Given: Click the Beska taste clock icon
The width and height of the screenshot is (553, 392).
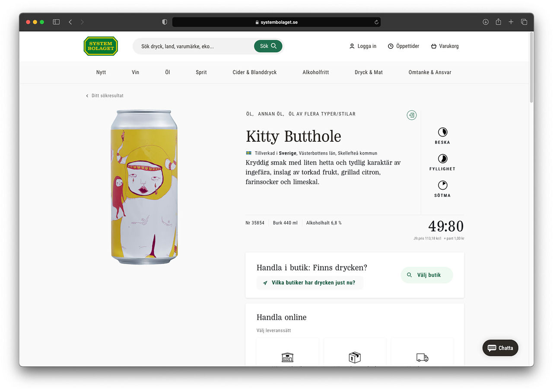Looking at the screenshot, I should pyautogui.click(x=442, y=132).
